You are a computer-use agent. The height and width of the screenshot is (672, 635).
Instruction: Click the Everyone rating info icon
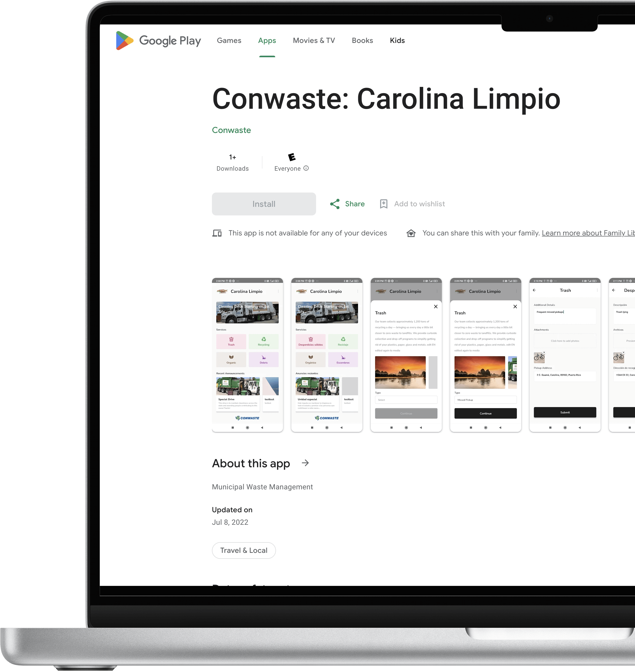point(306,168)
